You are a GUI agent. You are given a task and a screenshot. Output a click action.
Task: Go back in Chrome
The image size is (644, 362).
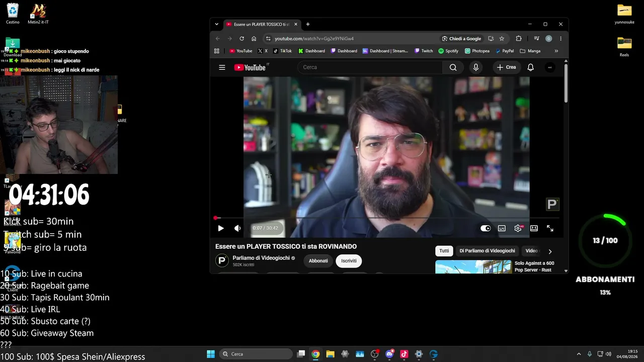point(218,39)
